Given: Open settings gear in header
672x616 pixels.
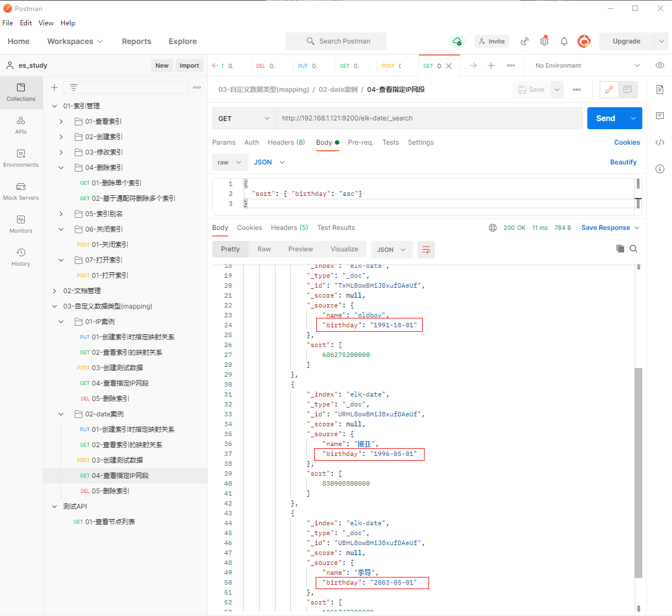Looking at the screenshot, I should tap(544, 41).
